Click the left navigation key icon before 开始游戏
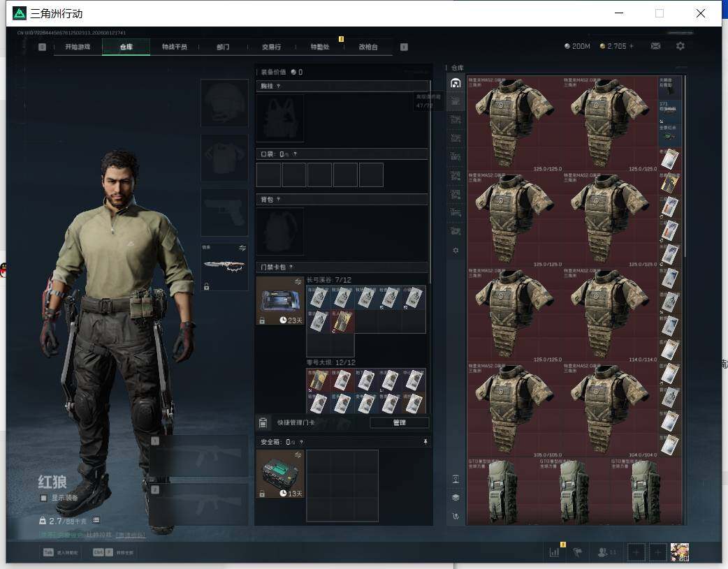Viewport: 728px width, 569px height. [42, 47]
